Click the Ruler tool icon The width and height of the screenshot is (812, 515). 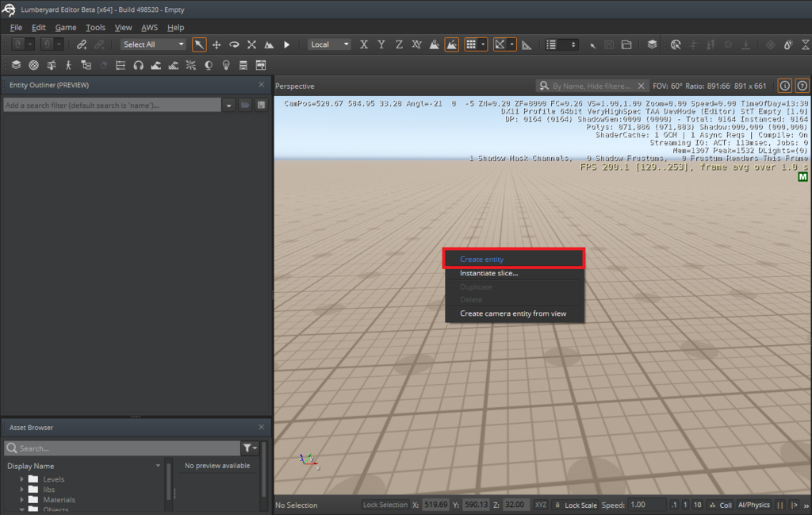[527, 44]
